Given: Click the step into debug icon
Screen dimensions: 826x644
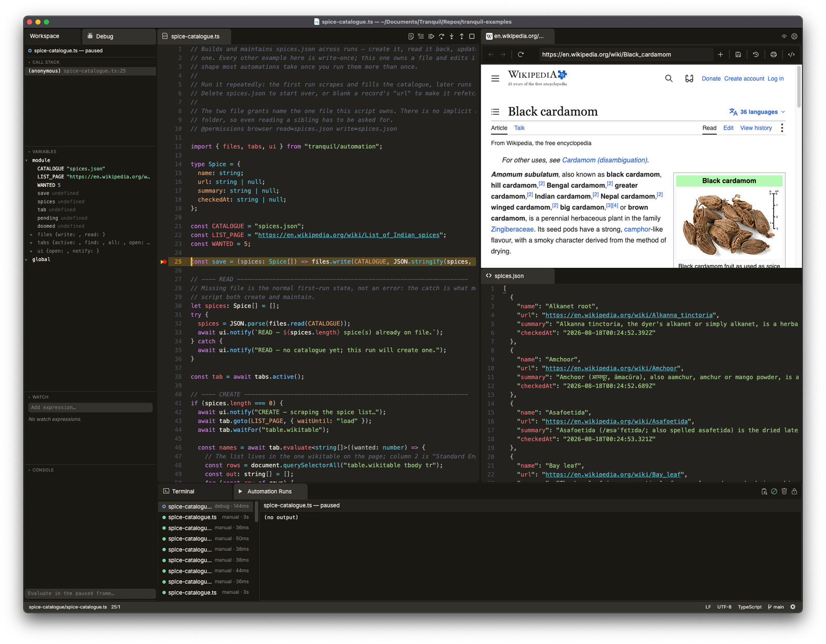Looking at the screenshot, I should pos(452,36).
